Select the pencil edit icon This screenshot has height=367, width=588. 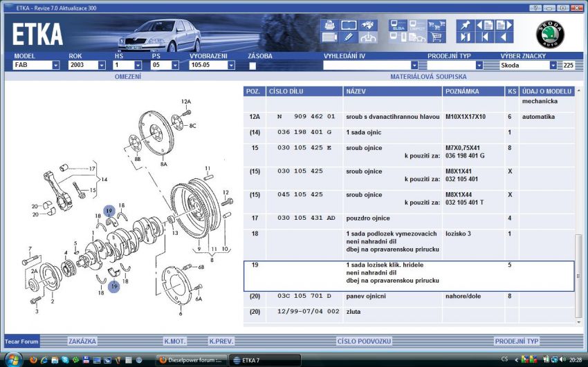click(349, 37)
